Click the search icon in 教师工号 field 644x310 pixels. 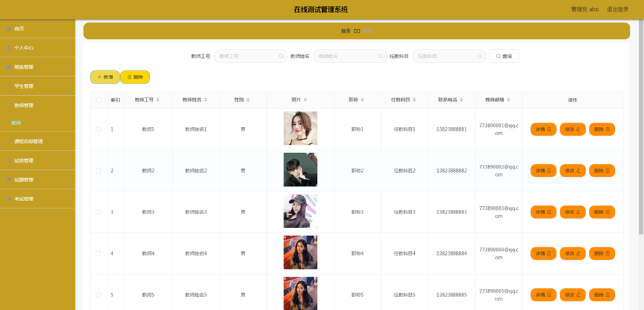[x=281, y=56]
